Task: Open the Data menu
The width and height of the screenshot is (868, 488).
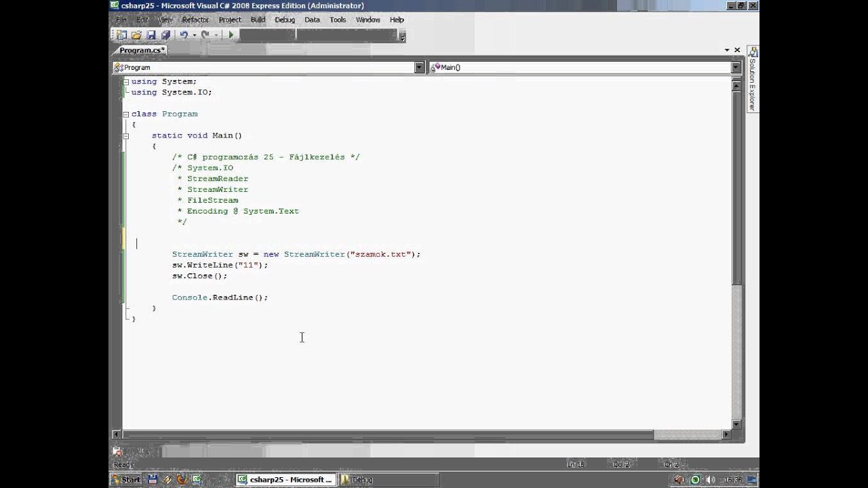Action: (312, 20)
